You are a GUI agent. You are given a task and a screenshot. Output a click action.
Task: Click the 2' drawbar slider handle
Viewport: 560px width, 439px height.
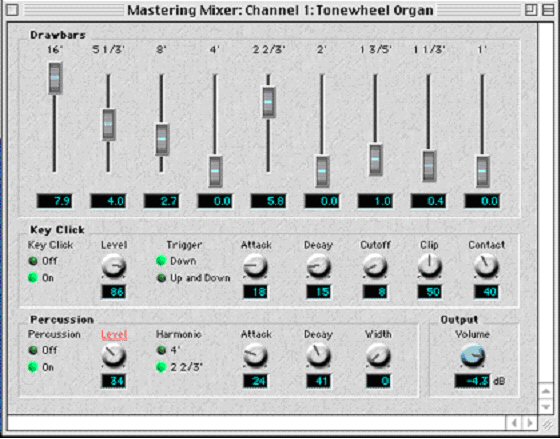click(322, 171)
